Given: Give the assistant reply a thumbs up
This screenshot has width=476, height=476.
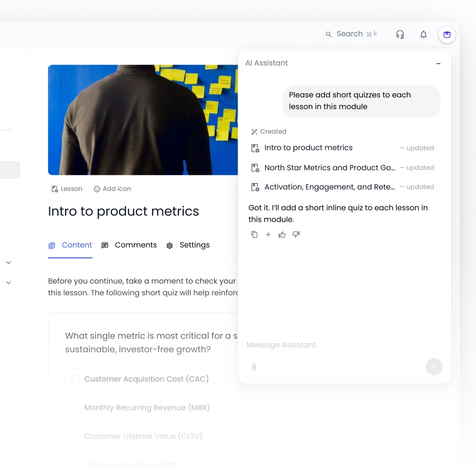Looking at the screenshot, I should pos(282,234).
